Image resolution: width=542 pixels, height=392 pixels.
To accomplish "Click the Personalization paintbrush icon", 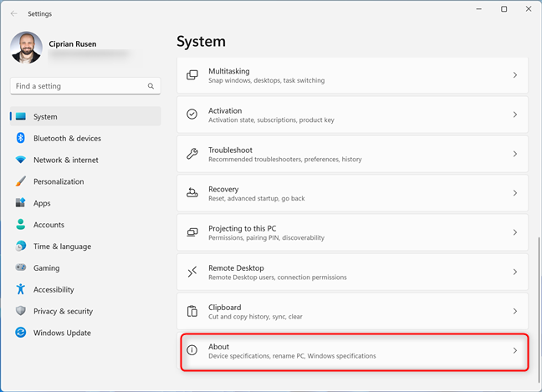I will (x=21, y=181).
